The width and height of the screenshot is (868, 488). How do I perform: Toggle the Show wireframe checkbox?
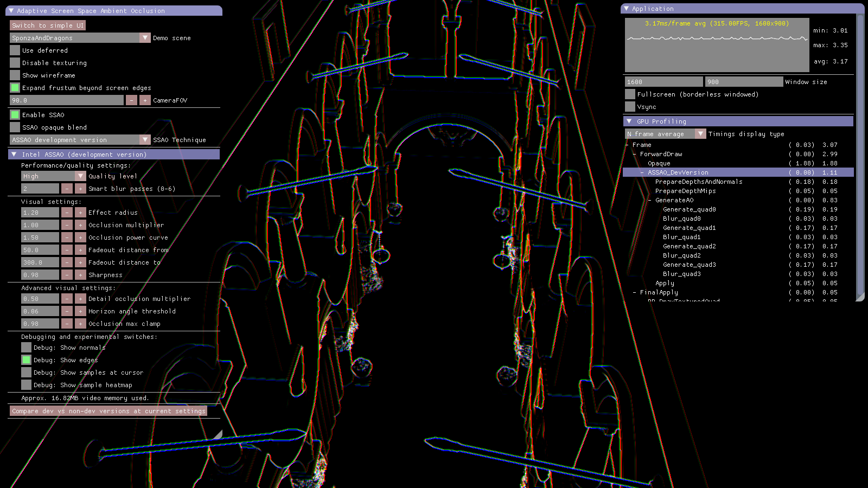(14, 75)
